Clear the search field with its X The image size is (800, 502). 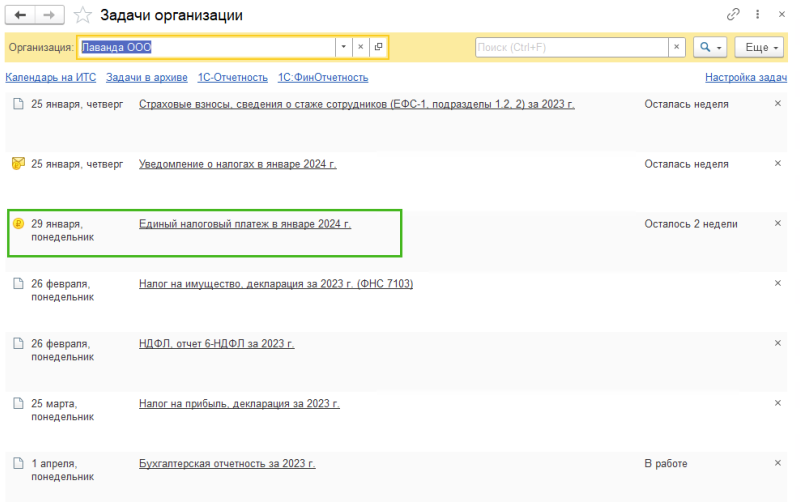[x=677, y=47]
